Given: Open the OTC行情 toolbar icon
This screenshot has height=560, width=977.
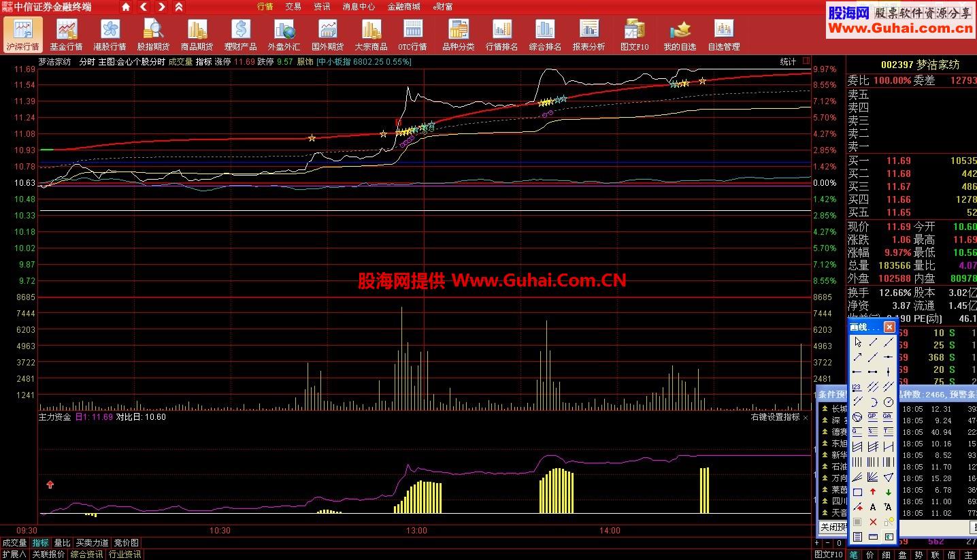Looking at the screenshot, I should click(412, 34).
